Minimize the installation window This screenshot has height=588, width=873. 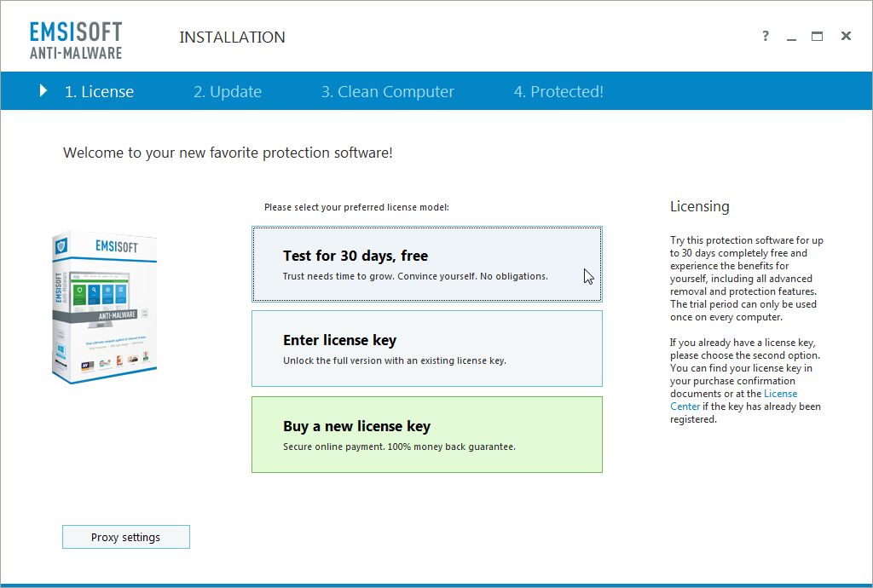point(791,37)
